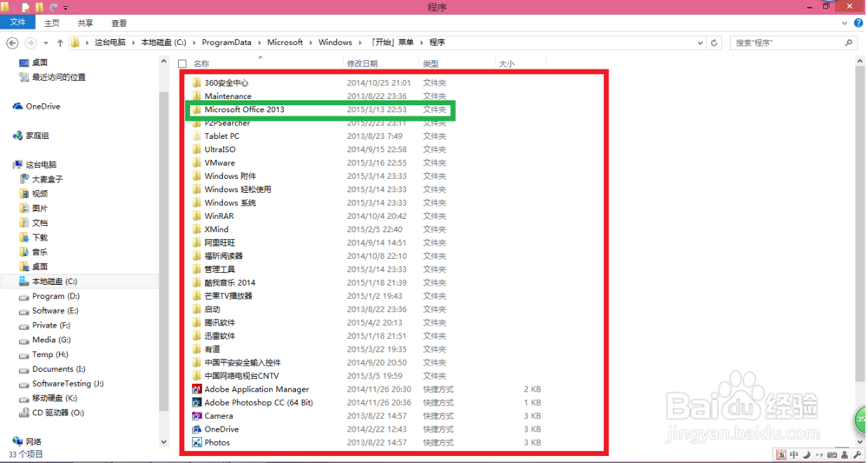Switch to the 查看 ribbon tab
Screen dimensions: 868x463
click(119, 23)
